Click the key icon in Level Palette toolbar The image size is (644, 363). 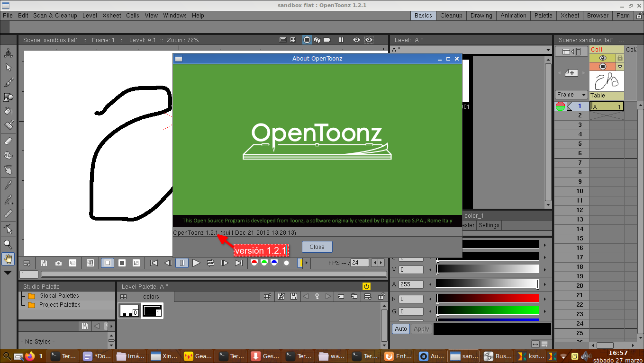coord(317,296)
